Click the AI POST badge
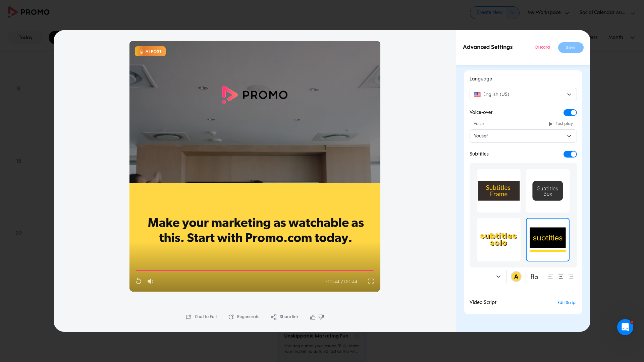This screenshot has height=362, width=644. coord(150,51)
